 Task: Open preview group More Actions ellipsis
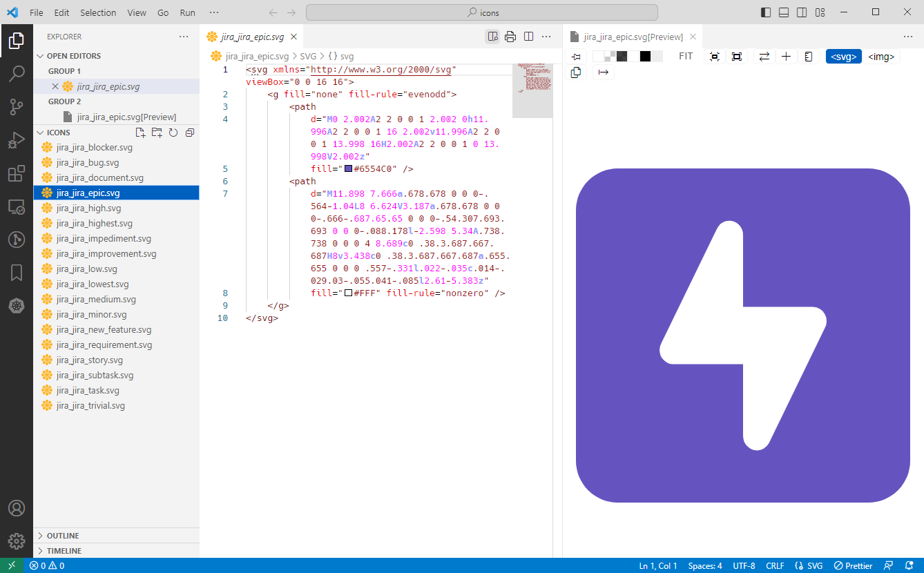click(908, 37)
